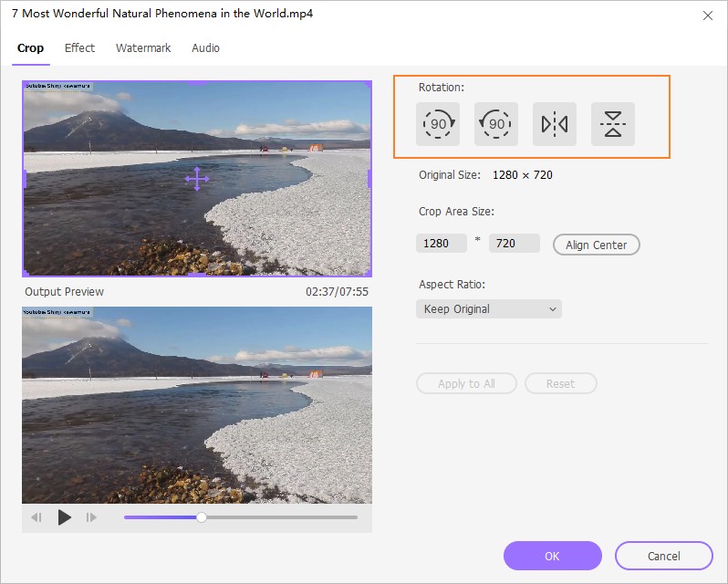Open the Watermark tab
The image size is (728, 584).
pyautogui.click(x=143, y=48)
